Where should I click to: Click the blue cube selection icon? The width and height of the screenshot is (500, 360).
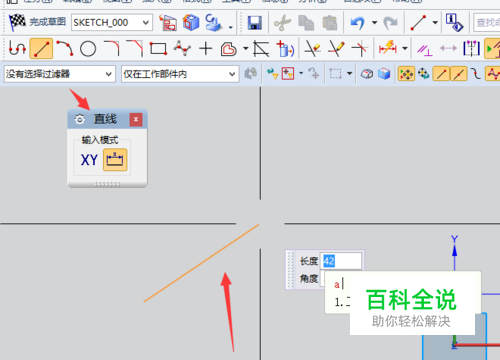point(384,74)
